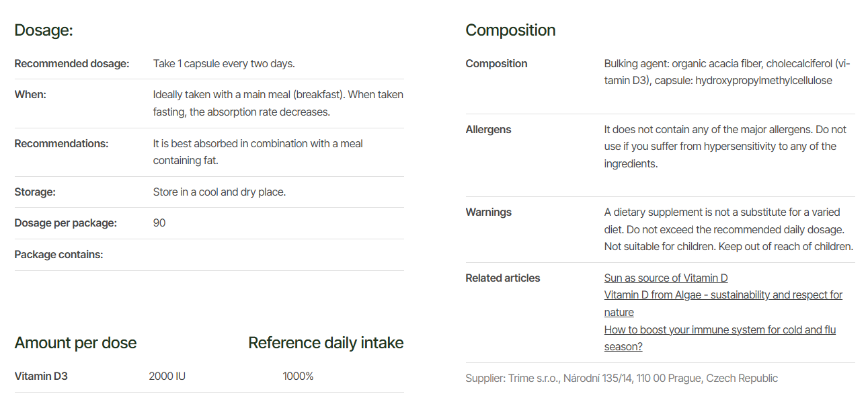The height and width of the screenshot is (398, 868).
Task: Select the "Vitamin D3" row label
Action: [41, 376]
